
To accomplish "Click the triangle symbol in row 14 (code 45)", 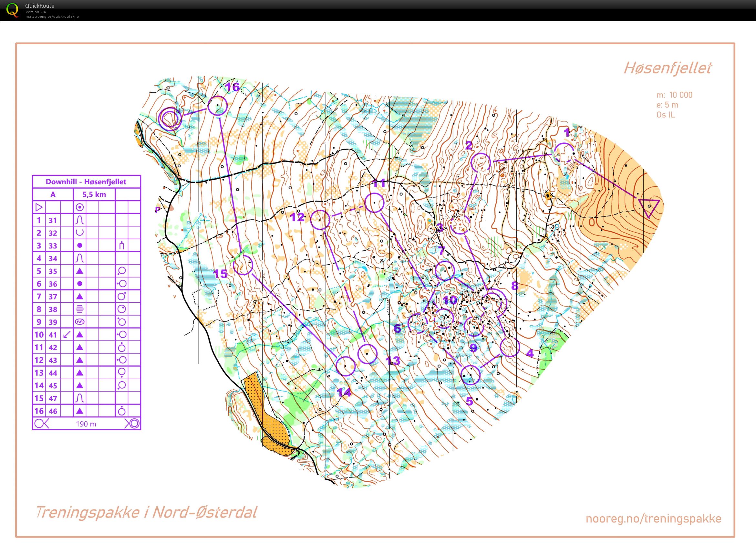I will point(80,385).
